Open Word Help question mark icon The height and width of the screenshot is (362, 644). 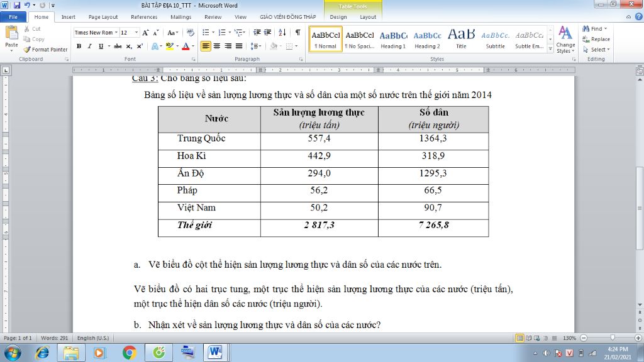[638, 17]
